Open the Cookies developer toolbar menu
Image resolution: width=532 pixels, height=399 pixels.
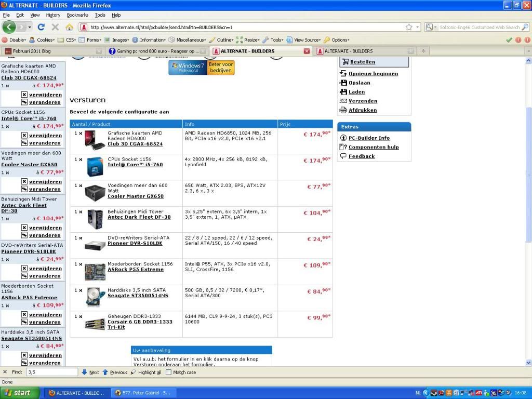42,39
